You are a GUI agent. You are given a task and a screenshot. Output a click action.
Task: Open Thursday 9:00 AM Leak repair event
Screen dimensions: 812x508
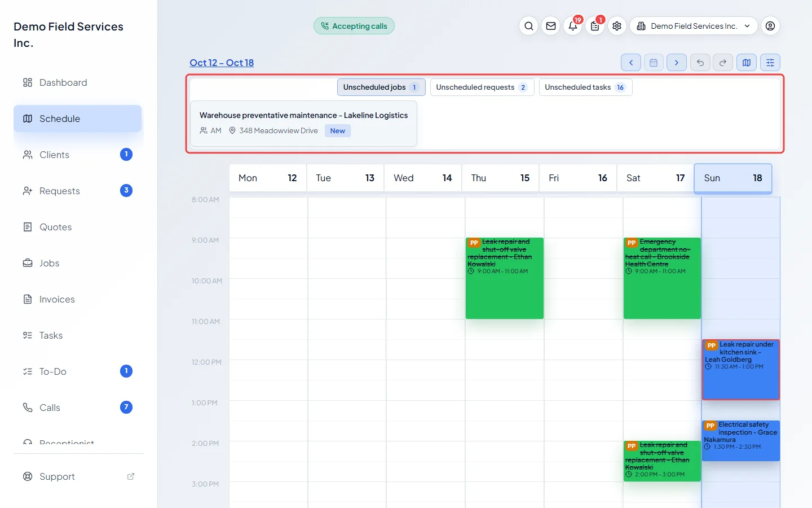[x=505, y=278]
